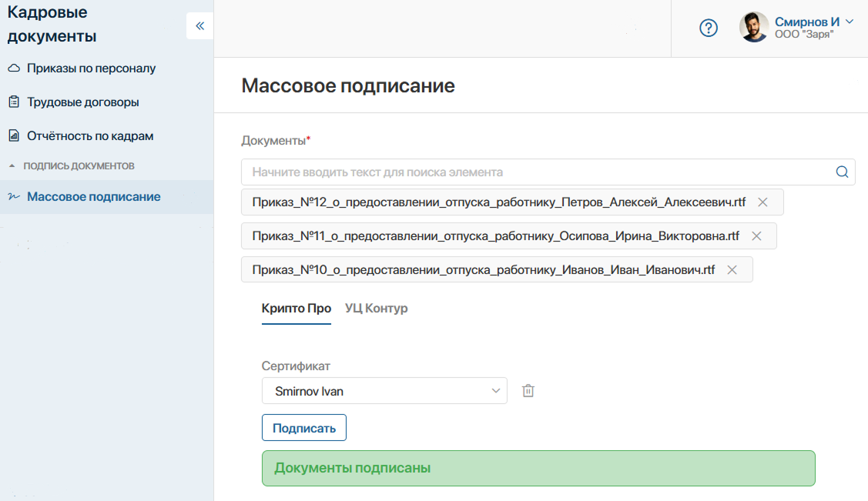The image size is (868, 501).
Task: Click the report icon beside Отчётность по кадрам
Action: [x=14, y=135]
